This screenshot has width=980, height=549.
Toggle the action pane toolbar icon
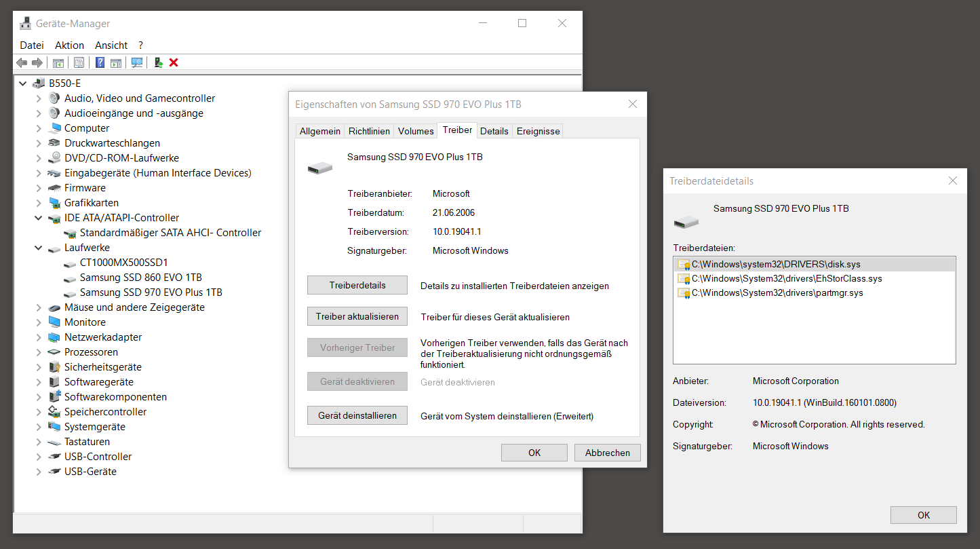[116, 62]
